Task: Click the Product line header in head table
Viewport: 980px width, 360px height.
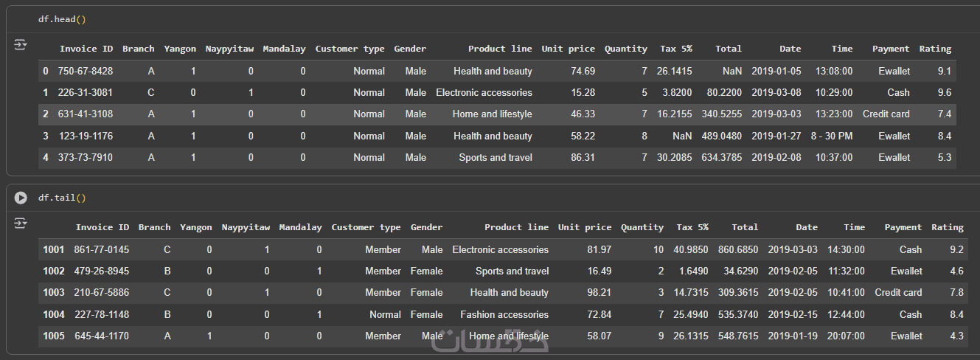Action: pyautogui.click(x=499, y=49)
